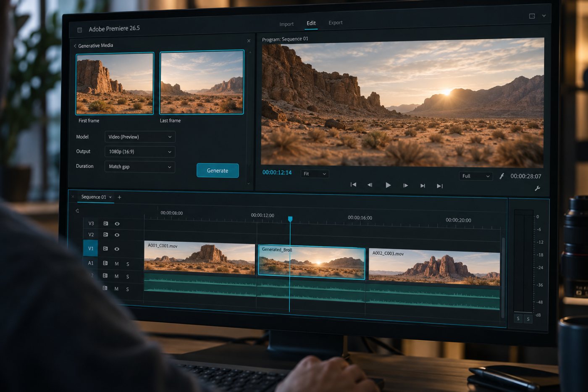The height and width of the screenshot is (392, 588).
Task: Click the Program: Sequence 01 panel title
Action: [x=285, y=39]
